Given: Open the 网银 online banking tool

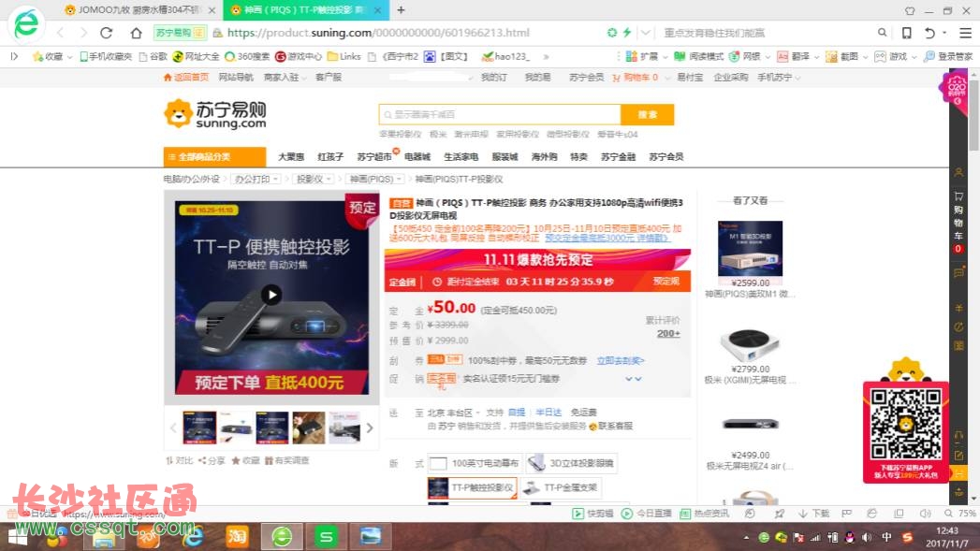Looking at the screenshot, I should tap(745, 57).
